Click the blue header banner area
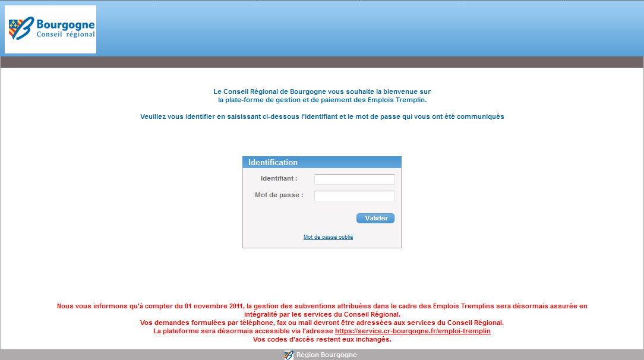Screen dimensions: 644x360 pyautogui.click(x=368, y=30)
